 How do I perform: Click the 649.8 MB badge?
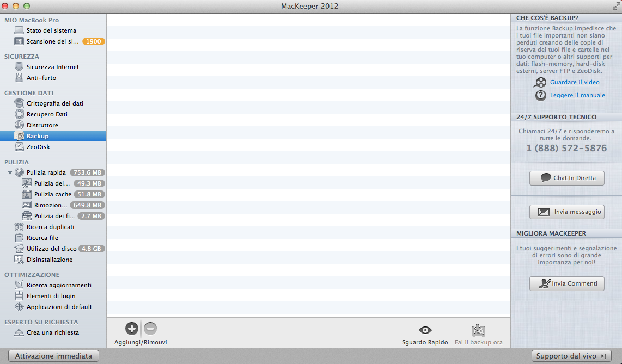[87, 205]
